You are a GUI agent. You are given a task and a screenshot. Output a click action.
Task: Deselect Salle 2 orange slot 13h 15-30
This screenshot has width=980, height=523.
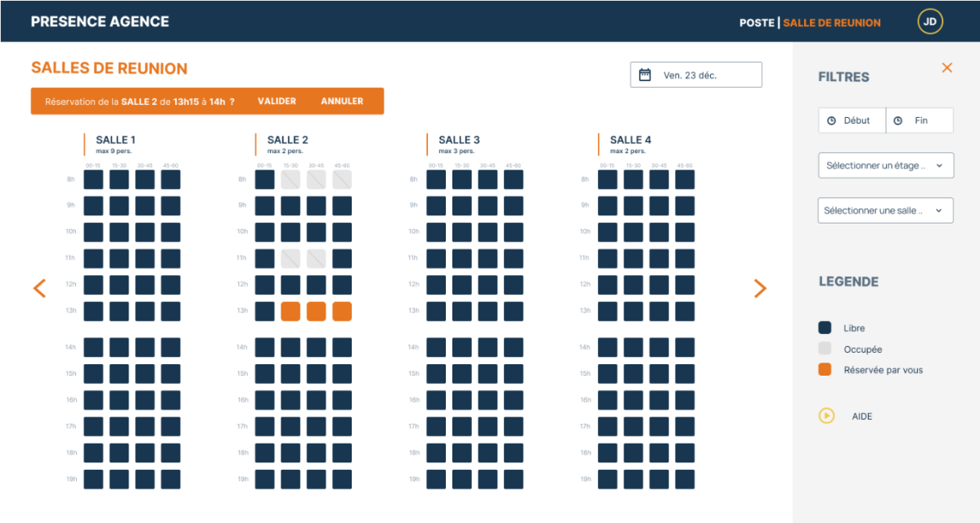[290, 312]
